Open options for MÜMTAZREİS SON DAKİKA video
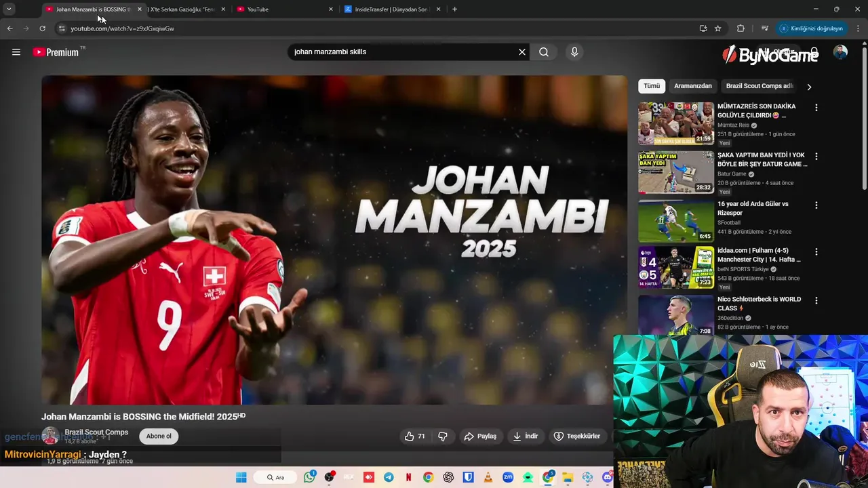The height and width of the screenshot is (488, 868). pyautogui.click(x=816, y=108)
